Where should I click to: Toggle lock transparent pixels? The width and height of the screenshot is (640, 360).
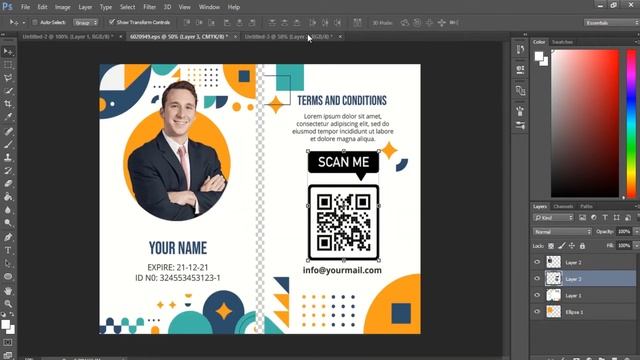pyautogui.click(x=551, y=246)
